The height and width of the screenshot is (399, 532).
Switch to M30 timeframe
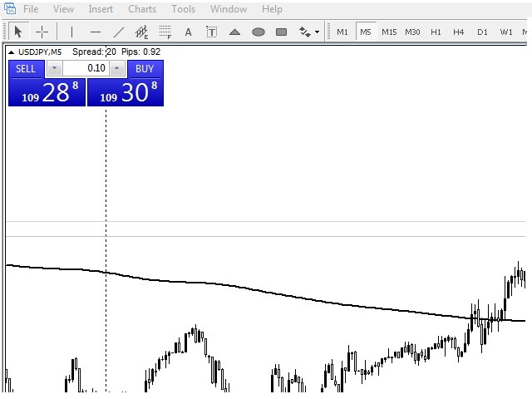[412, 32]
